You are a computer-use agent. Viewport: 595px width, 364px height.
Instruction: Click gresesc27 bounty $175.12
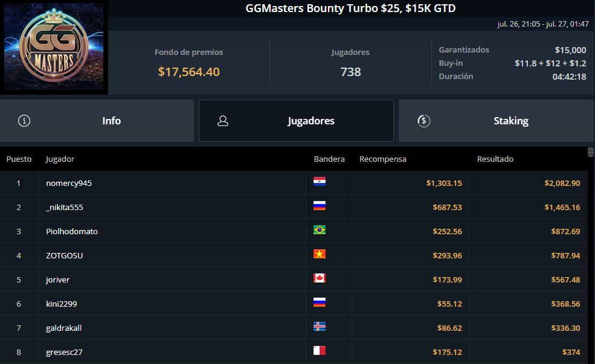448,353
